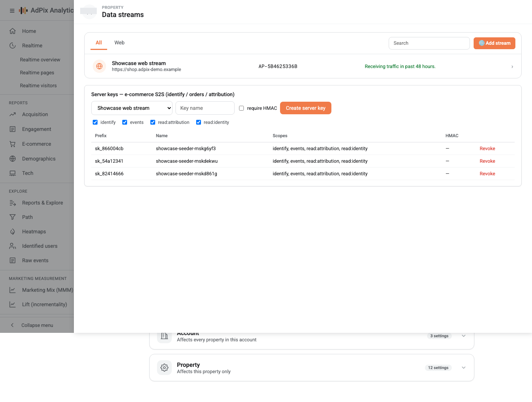Click the Scopes column header
Image resolution: width=532 pixels, height=402 pixels.
point(280,136)
